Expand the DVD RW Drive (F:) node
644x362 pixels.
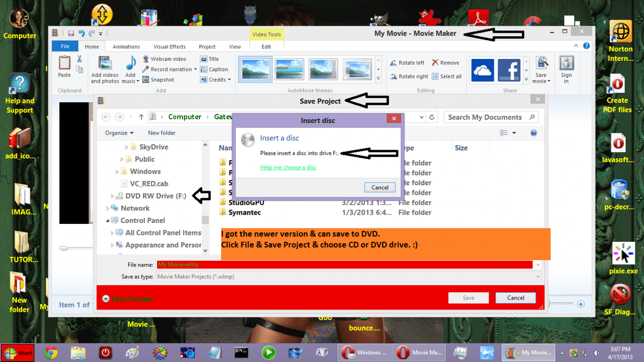point(112,196)
